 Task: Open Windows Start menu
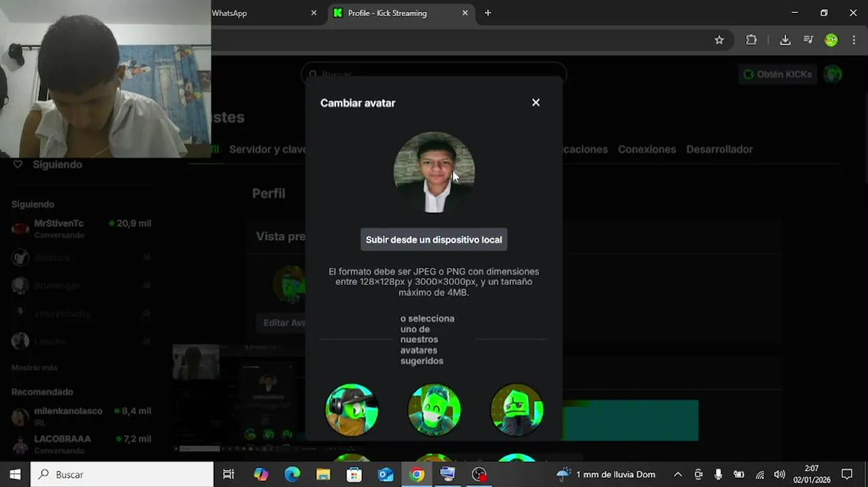pyautogui.click(x=15, y=474)
